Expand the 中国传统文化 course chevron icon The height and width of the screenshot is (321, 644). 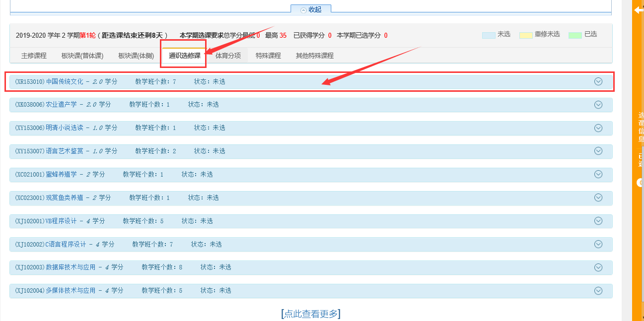[x=598, y=81]
